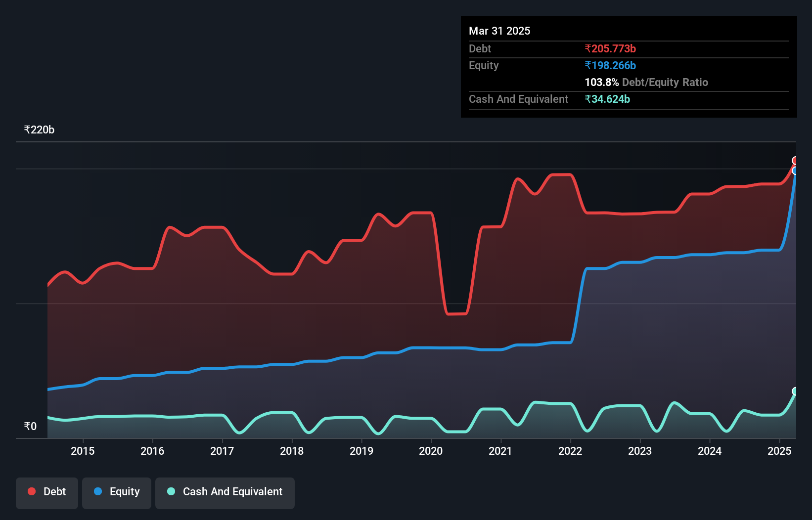
Task: Select the 2021 x-axis label
Action: pos(500,451)
